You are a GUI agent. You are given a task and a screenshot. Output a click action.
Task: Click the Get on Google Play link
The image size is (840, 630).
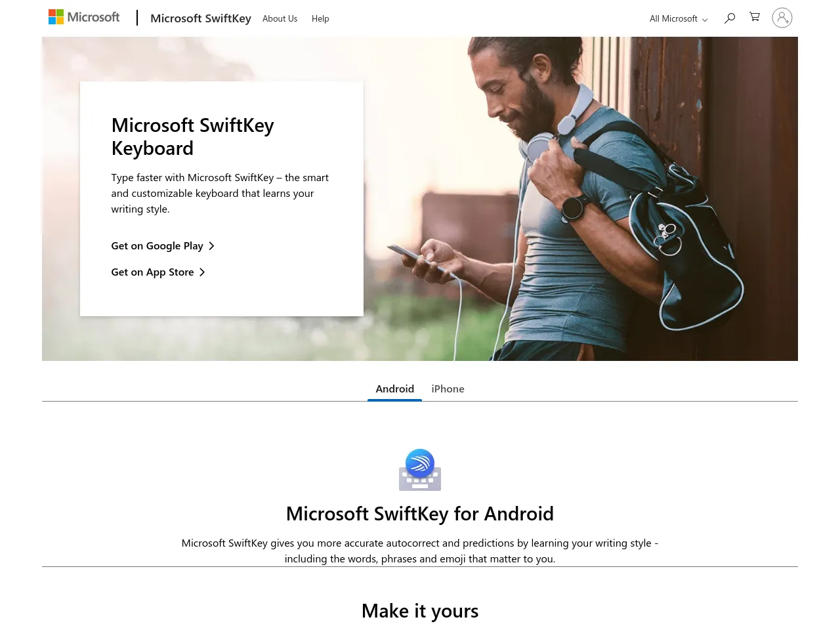pos(157,246)
